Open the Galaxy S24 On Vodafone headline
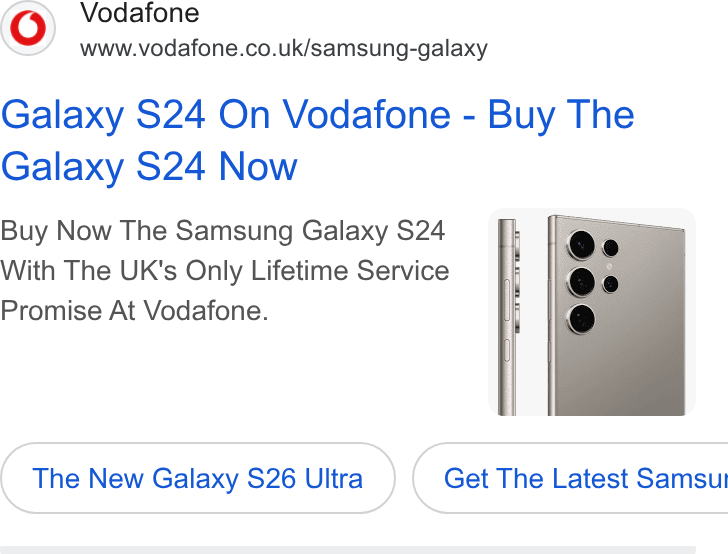 318,140
